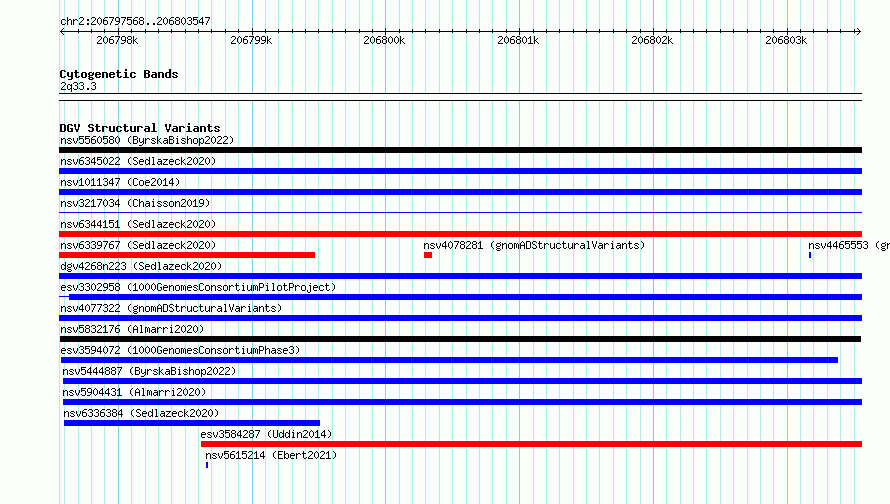Click the blue dgv4268n223 variant bar
The image size is (890, 504).
pyautogui.click(x=460, y=276)
